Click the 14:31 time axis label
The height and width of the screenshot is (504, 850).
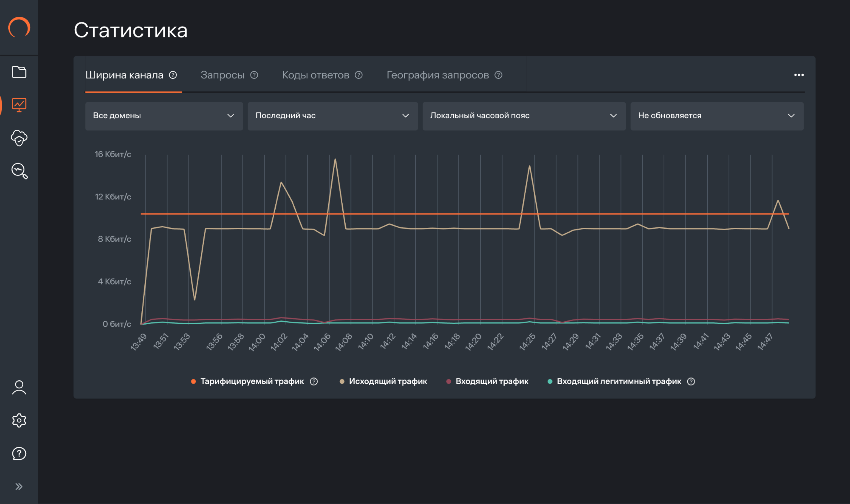pyautogui.click(x=593, y=342)
